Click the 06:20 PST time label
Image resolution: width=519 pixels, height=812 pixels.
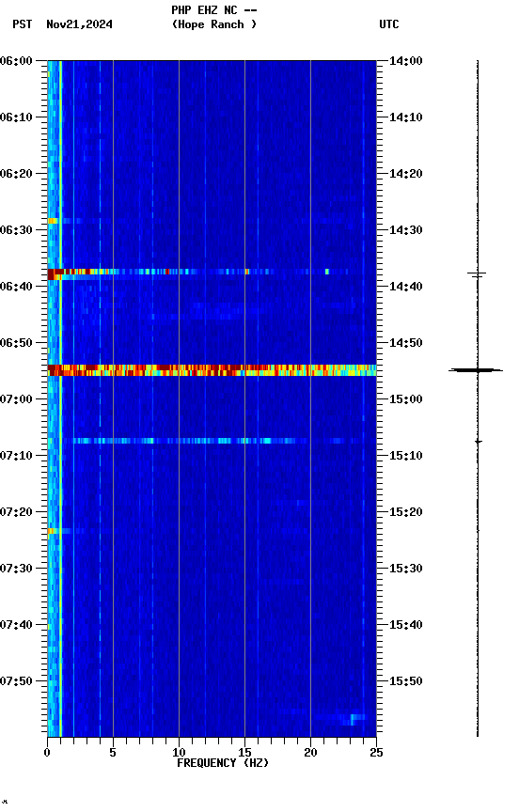(16, 174)
